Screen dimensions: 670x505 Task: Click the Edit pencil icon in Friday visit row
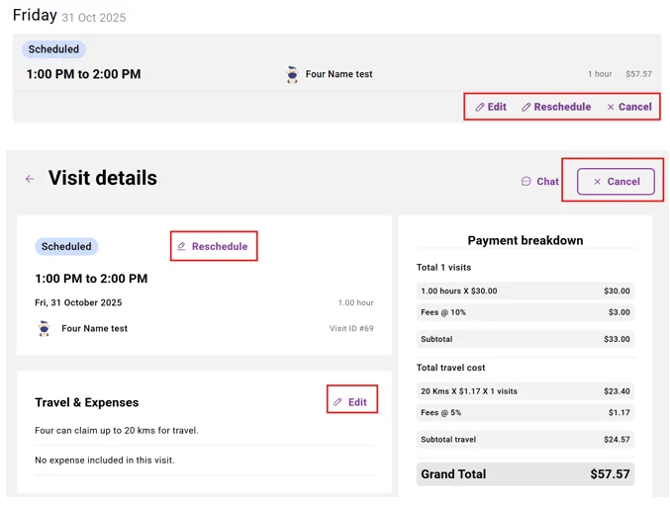[x=480, y=107]
